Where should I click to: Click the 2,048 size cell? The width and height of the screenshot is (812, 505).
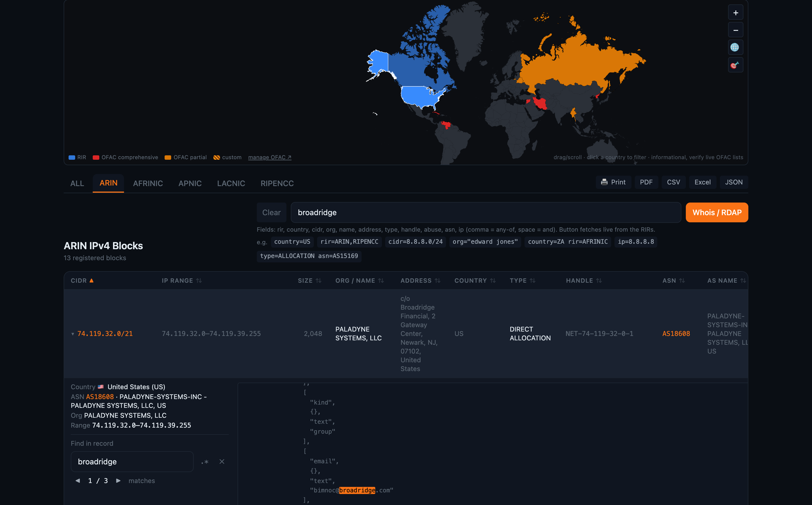point(313,334)
